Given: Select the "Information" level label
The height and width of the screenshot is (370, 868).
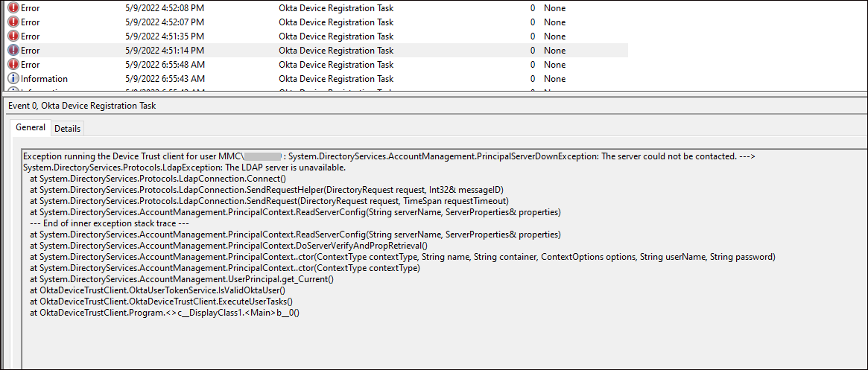Looking at the screenshot, I should (x=44, y=79).
